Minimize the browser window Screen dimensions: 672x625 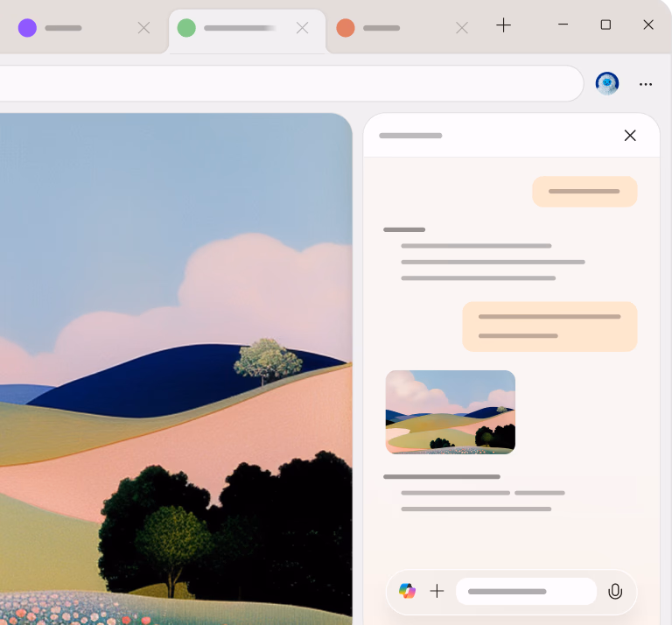[563, 25]
